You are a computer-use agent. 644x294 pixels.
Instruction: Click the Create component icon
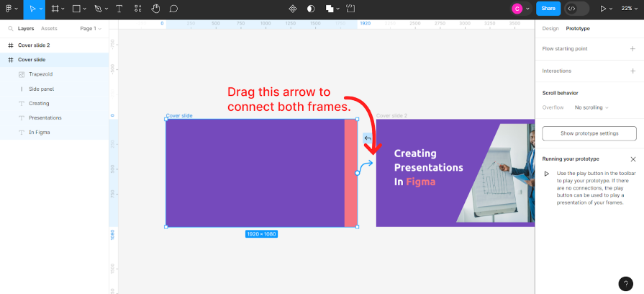[293, 9]
